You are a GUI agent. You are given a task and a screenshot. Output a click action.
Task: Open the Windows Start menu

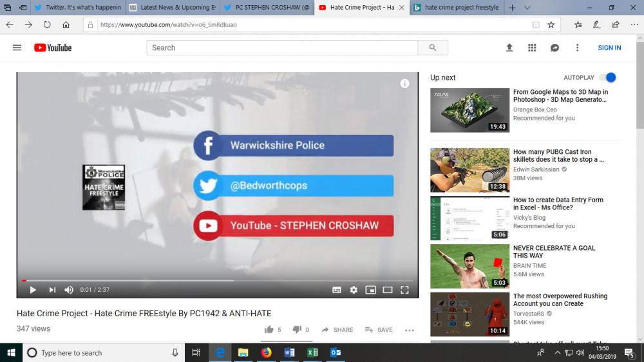coord(11,352)
